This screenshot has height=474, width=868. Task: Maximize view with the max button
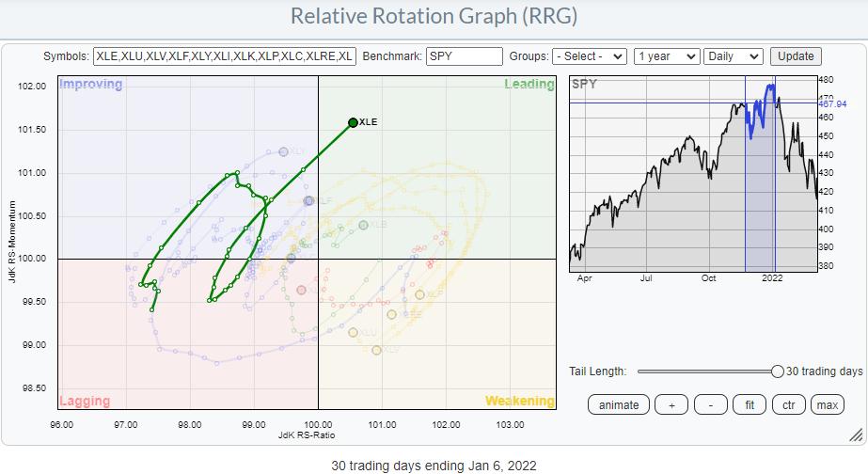pyautogui.click(x=827, y=405)
